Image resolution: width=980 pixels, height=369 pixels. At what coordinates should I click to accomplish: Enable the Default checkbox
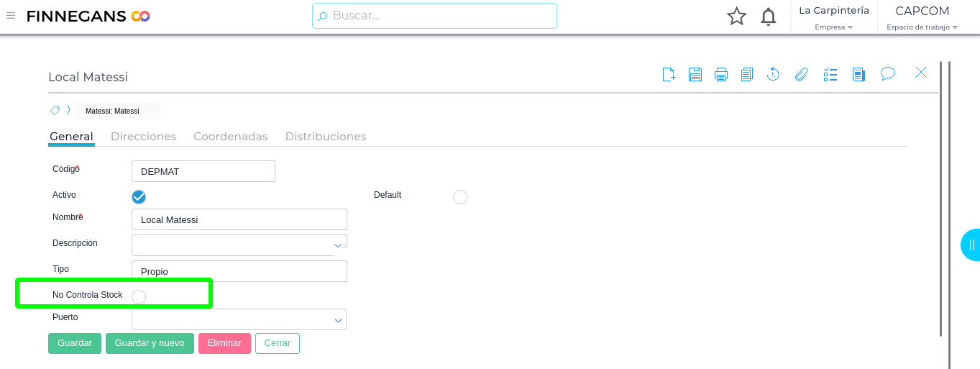click(460, 197)
